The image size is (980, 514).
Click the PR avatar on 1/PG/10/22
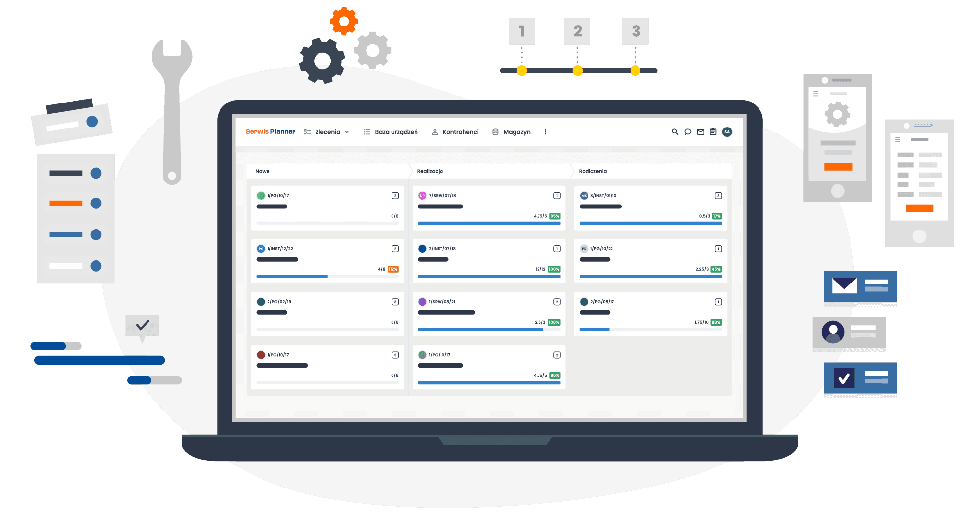[x=584, y=249]
